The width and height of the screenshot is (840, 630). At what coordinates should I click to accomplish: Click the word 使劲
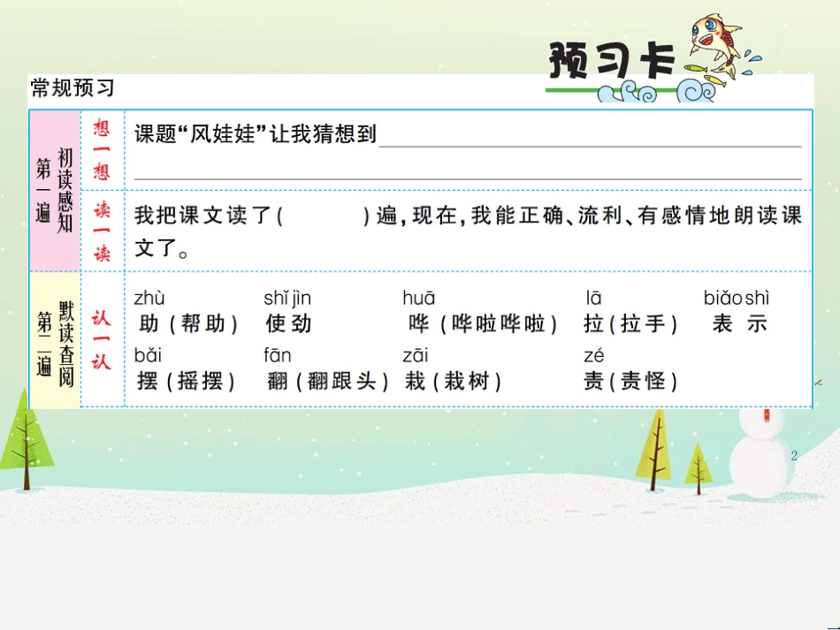tap(288, 323)
